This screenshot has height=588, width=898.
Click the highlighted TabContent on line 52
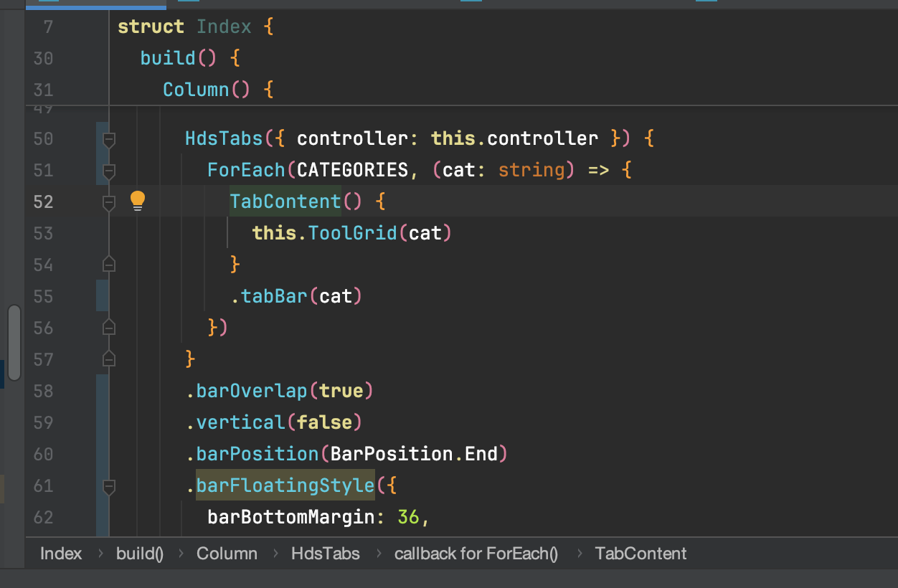[285, 201]
